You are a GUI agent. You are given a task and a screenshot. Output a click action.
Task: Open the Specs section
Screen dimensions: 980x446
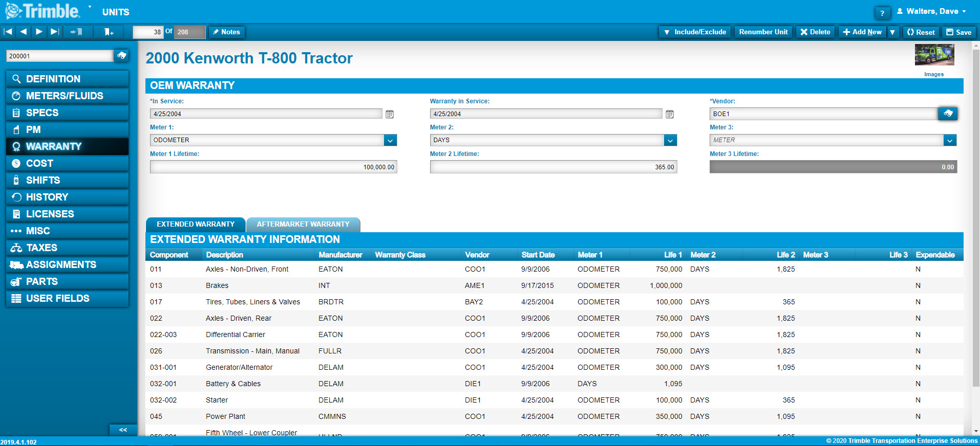point(67,113)
